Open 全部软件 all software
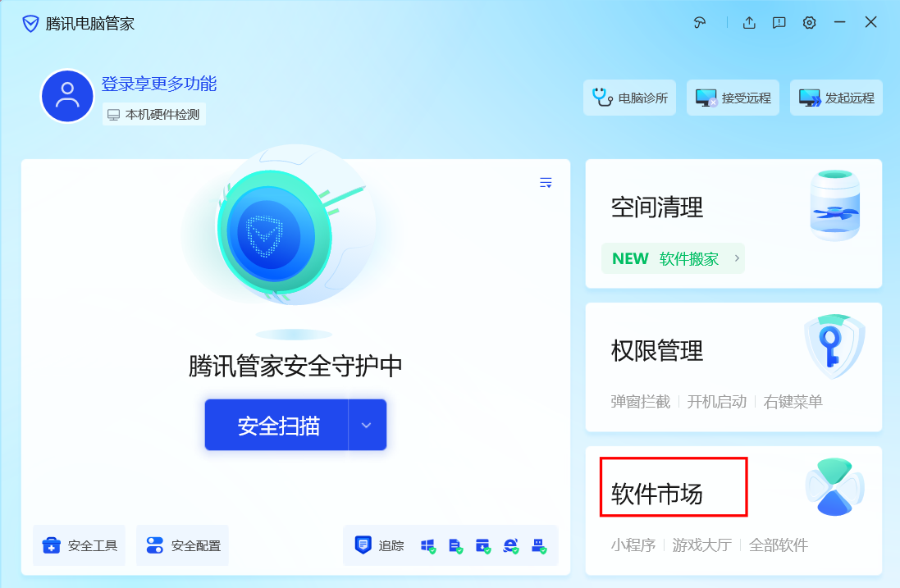Screen dimensions: 900x588 click(x=779, y=545)
